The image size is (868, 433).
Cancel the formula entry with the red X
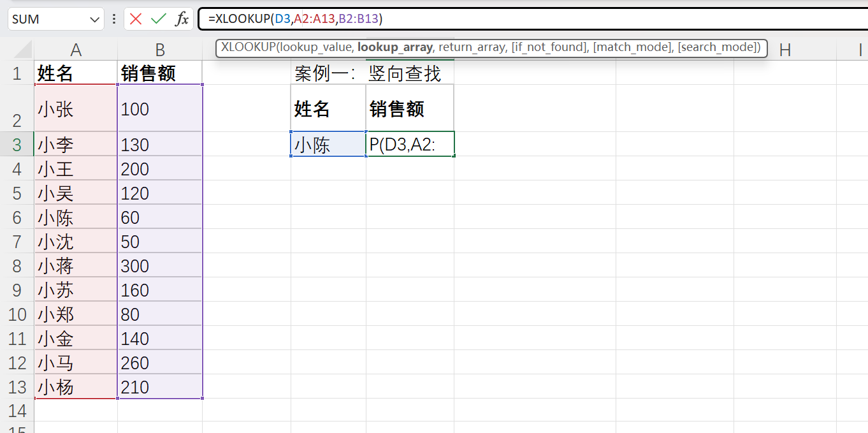(136, 19)
